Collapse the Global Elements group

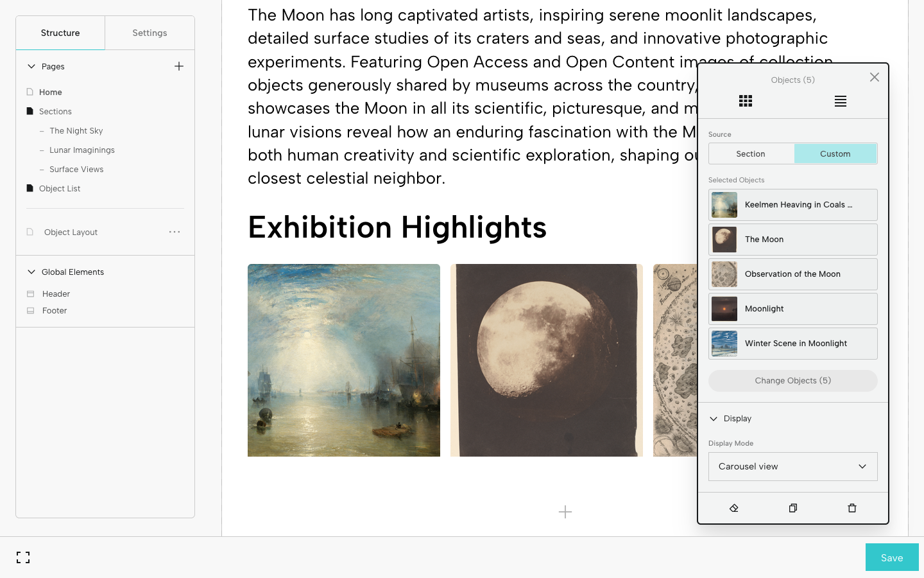click(31, 272)
